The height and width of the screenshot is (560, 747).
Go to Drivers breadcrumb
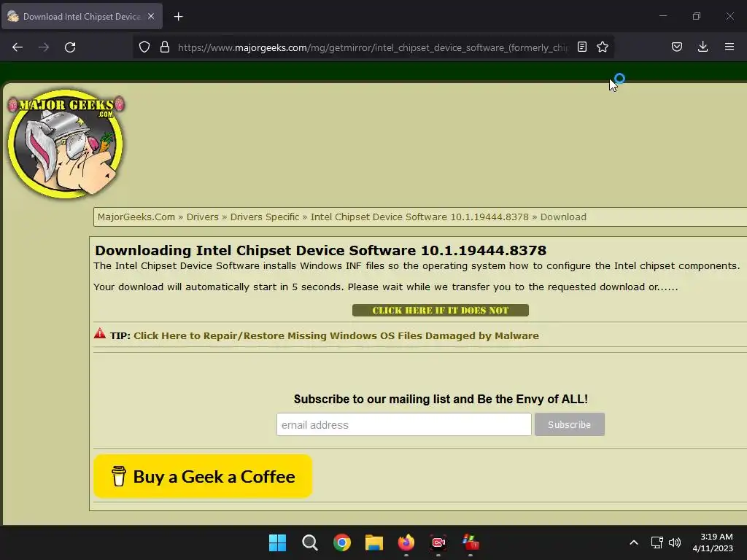(x=203, y=217)
